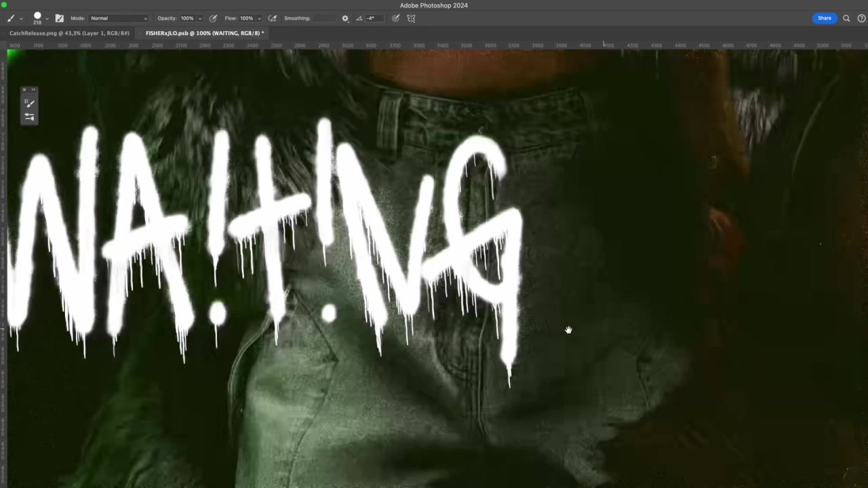Viewport: 868px width, 488px height.
Task: Open the Brush Settings icon in floating dock
Action: 29,117
